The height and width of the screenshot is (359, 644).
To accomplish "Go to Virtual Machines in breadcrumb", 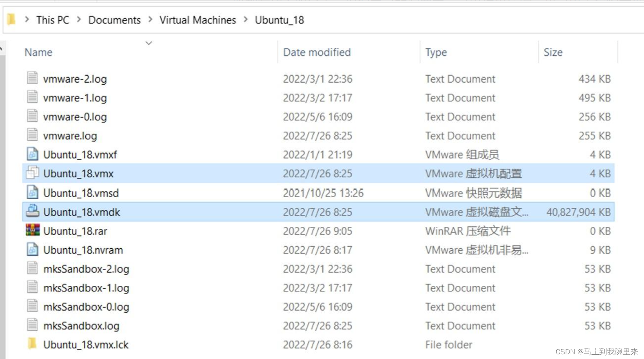I will pyautogui.click(x=198, y=20).
